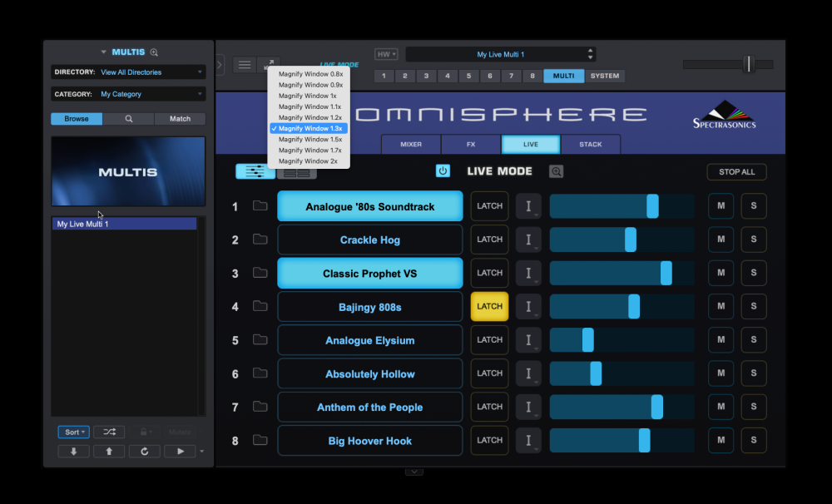Select the Crackle Hog patch slot

coord(370,240)
